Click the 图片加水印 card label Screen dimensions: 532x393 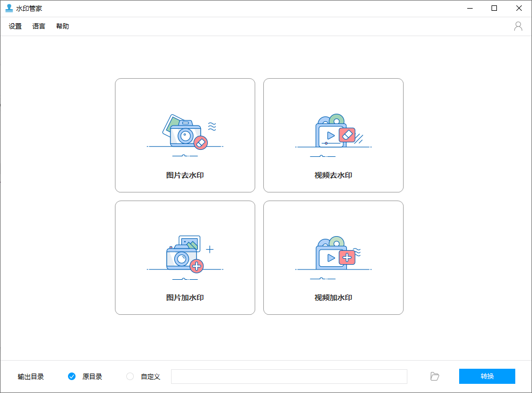tap(185, 298)
